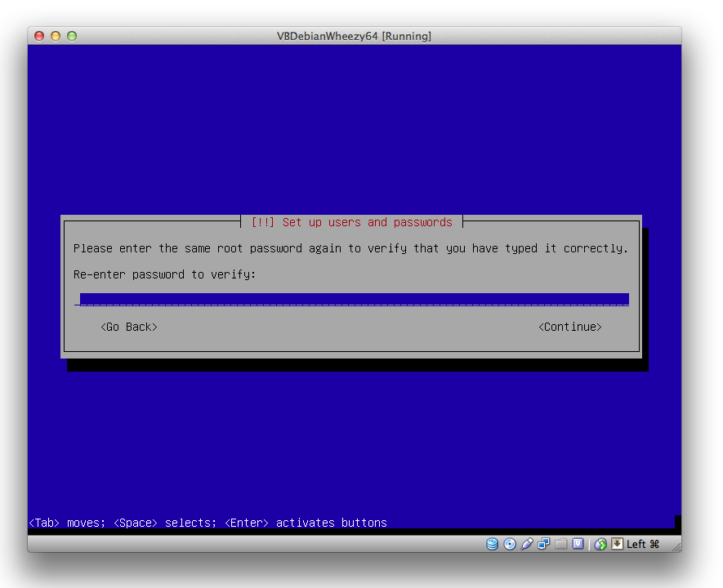Click the shared folders icon

coord(560,544)
